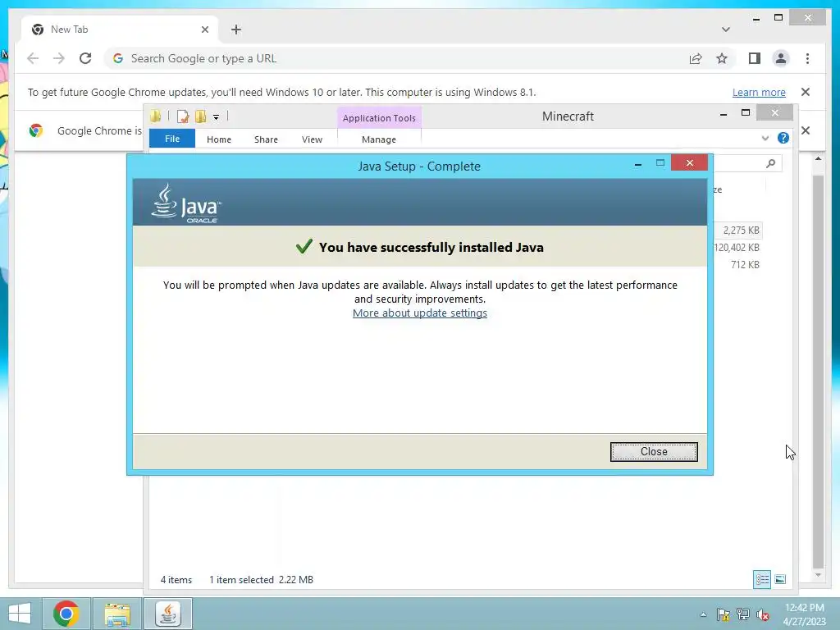
Task: Open muted volume tray icon
Action: [x=763, y=614]
